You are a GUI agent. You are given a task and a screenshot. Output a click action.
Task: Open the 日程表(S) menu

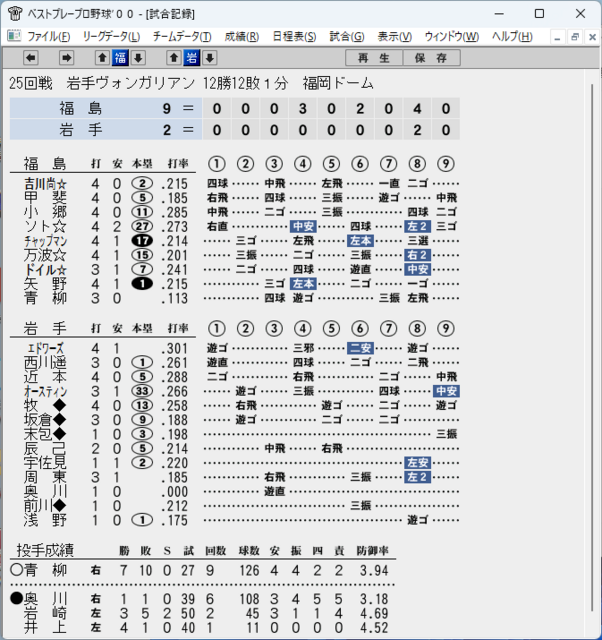tap(294, 37)
